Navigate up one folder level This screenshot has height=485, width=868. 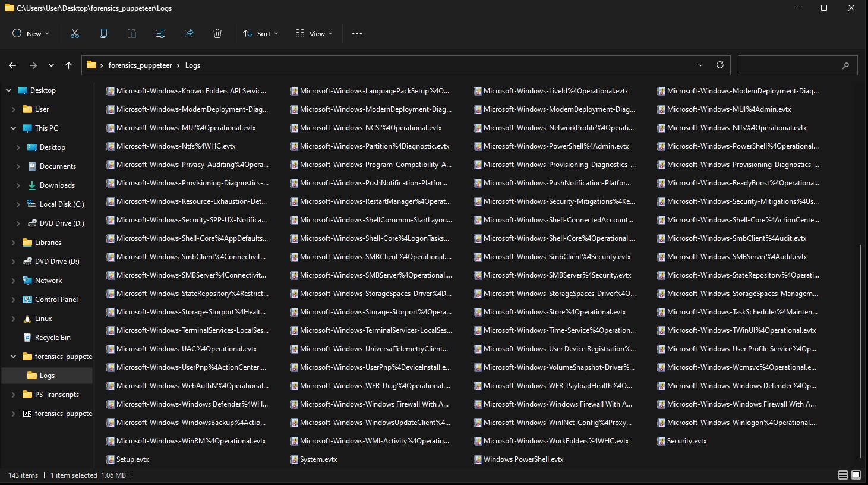(69, 65)
